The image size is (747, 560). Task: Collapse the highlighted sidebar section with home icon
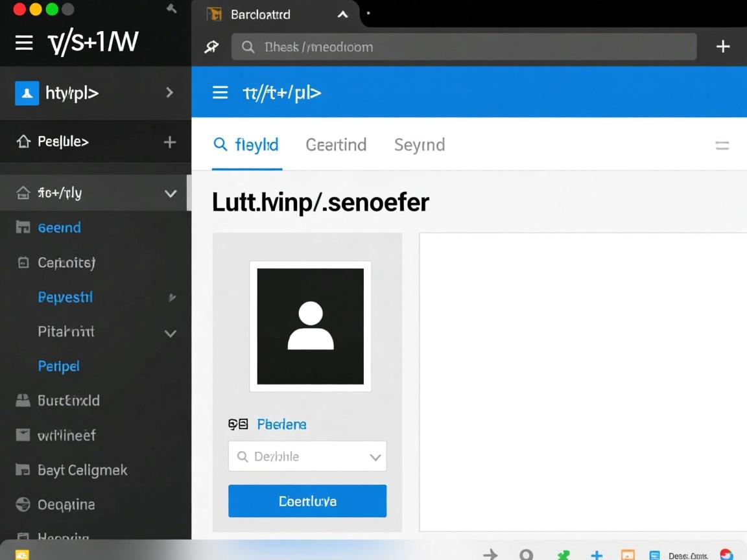tap(171, 193)
